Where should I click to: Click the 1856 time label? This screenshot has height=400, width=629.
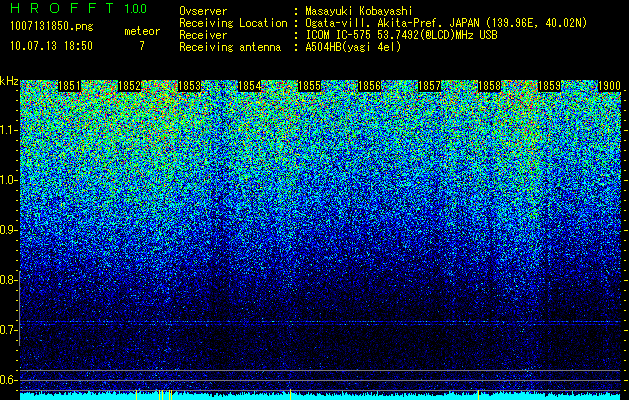pyautogui.click(x=369, y=86)
